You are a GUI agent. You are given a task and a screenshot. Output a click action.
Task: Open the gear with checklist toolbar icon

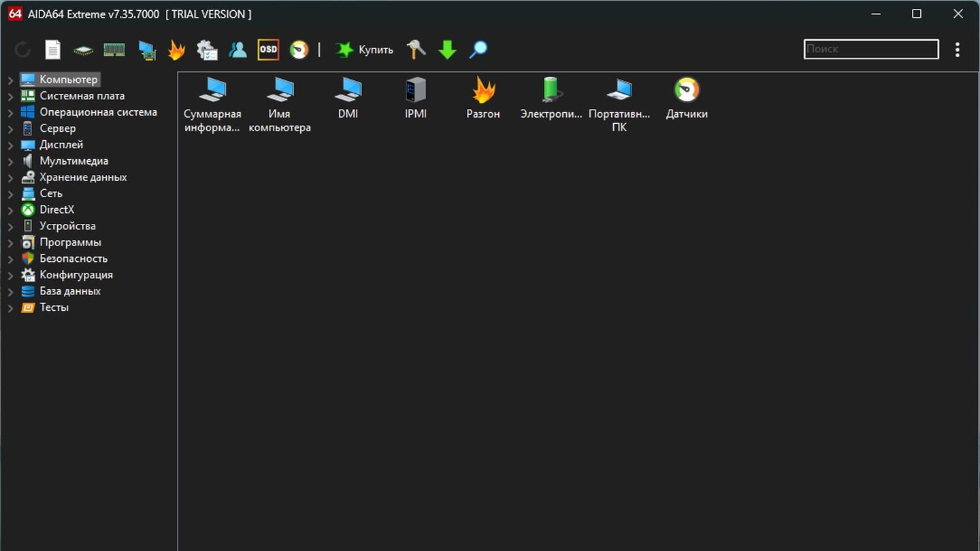point(207,50)
